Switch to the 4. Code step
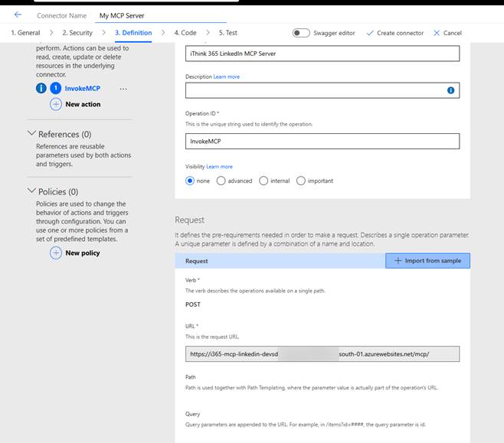The height and width of the screenshot is (443, 504). [x=185, y=33]
